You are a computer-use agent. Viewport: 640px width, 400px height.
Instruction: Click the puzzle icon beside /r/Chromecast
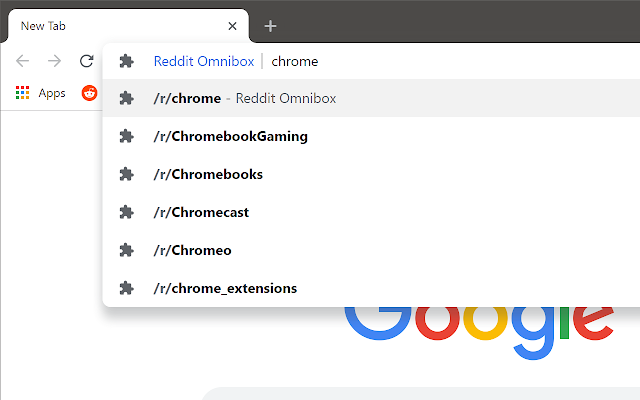pos(126,212)
